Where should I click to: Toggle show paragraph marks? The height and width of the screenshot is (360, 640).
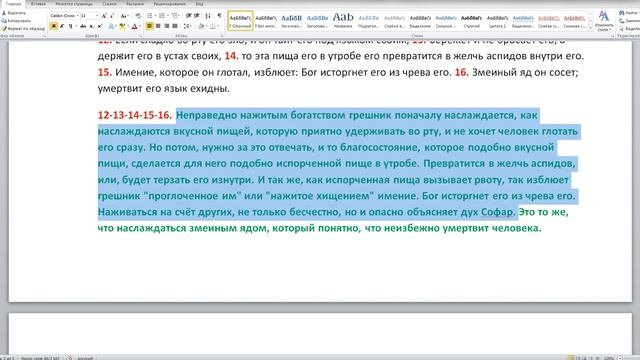[x=219, y=16]
